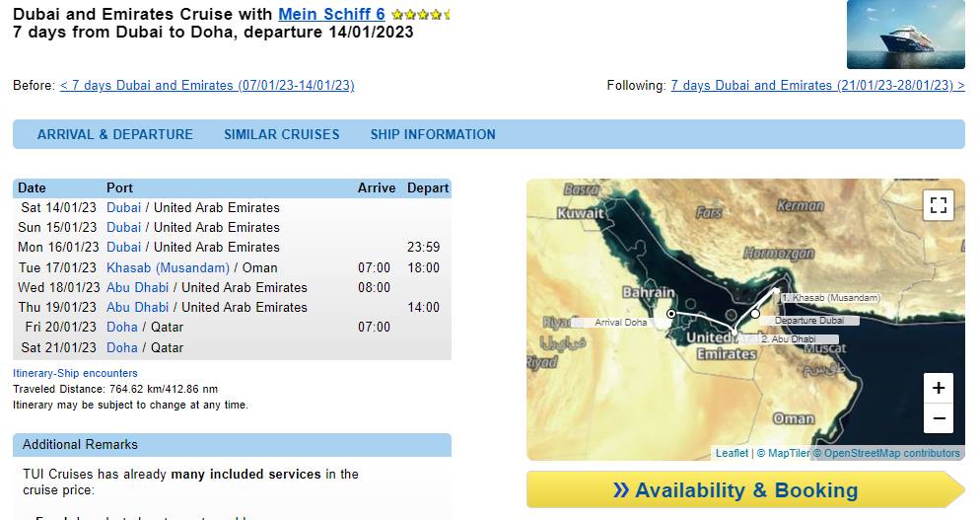Click the Arrival Doha map marker

click(x=670, y=314)
